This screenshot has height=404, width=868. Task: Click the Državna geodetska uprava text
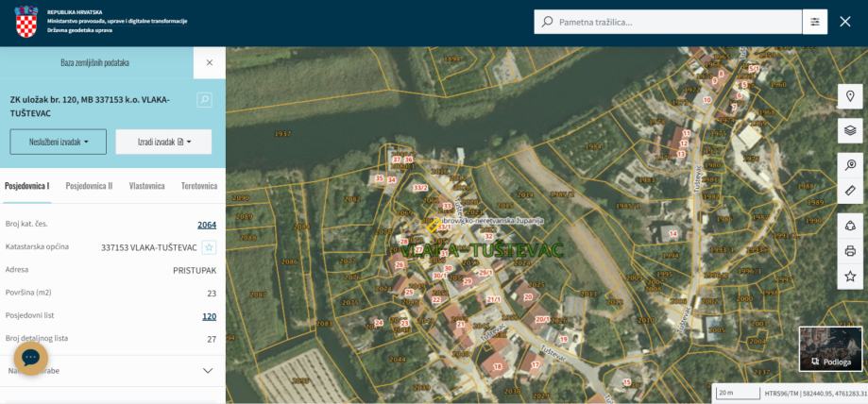tap(79, 30)
